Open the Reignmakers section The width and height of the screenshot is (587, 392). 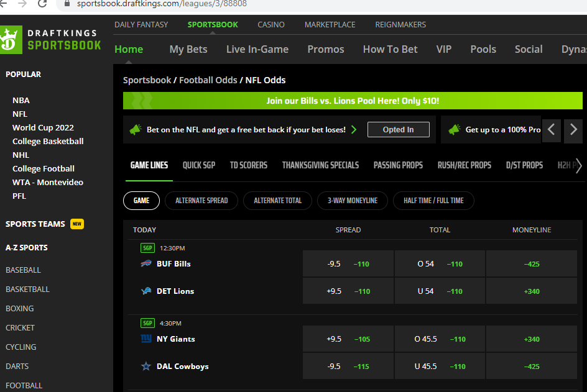tap(400, 25)
